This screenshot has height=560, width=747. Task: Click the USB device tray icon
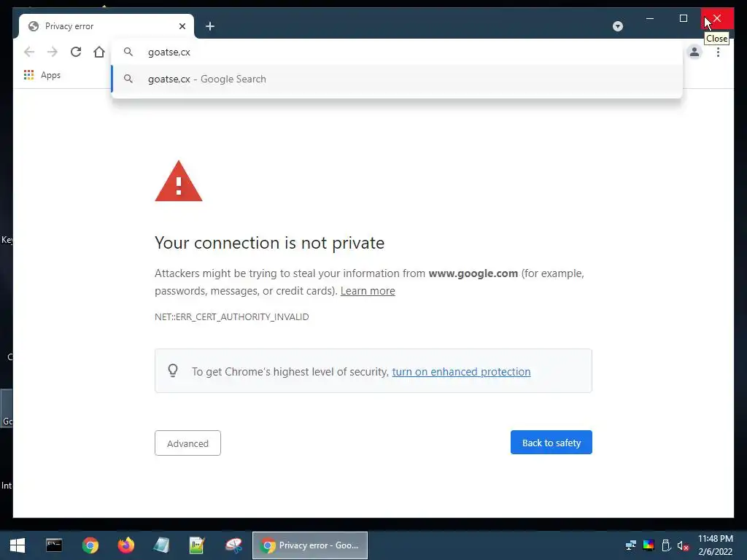pos(666,545)
